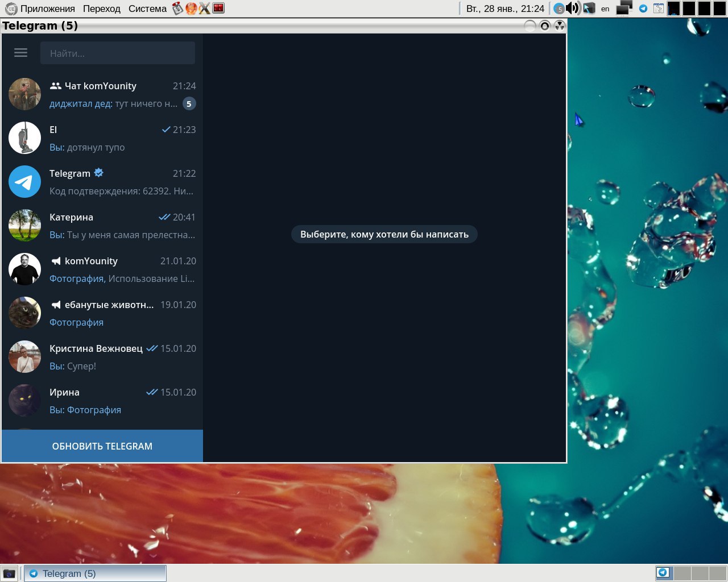
Task: Select the Telegram (5) taskbar button
Action: 96,573
